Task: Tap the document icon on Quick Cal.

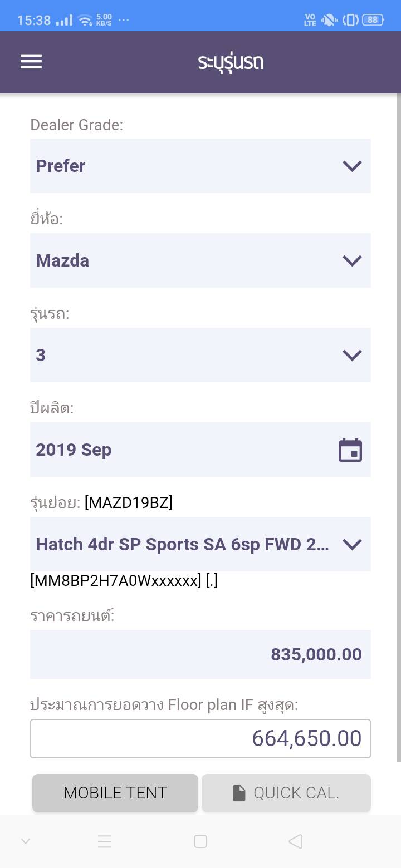Action: [x=239, y=793]
